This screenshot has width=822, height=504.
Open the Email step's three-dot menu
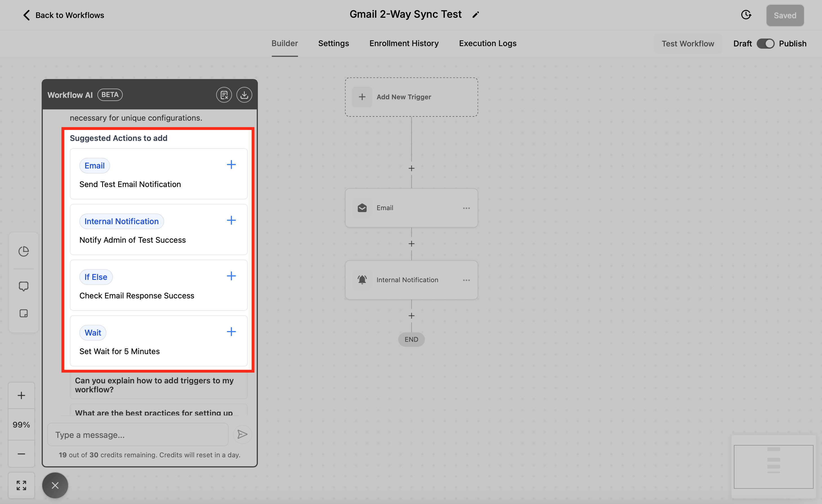(x=466, y=208)
